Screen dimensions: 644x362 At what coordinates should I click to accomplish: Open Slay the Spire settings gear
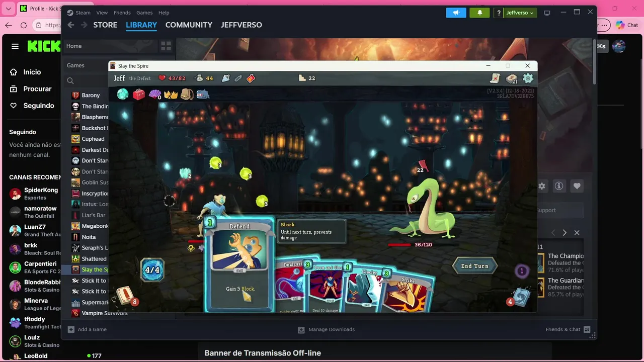[528, 78]
